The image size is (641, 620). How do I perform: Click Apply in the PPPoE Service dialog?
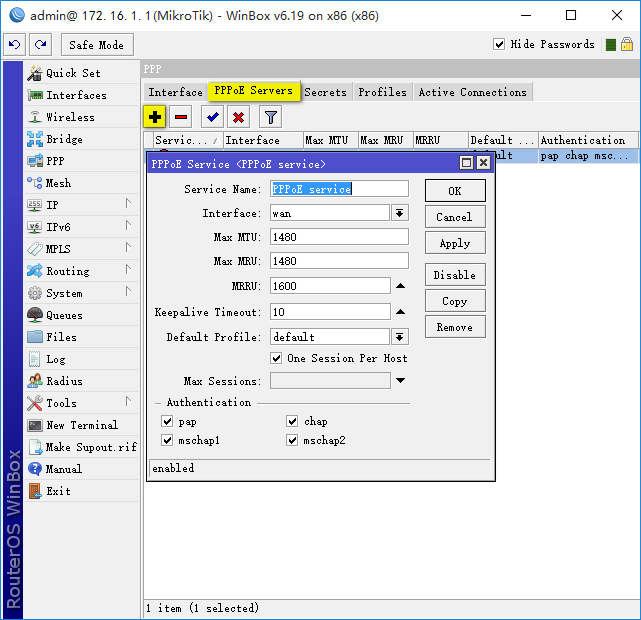click(455, 243)
